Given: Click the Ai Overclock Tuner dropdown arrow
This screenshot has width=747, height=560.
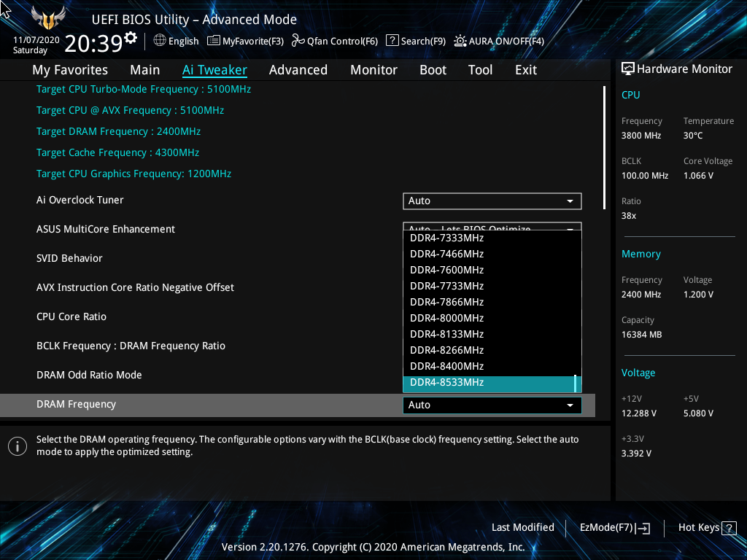Looking at the screenshot, I should click(x=570, y=201).
